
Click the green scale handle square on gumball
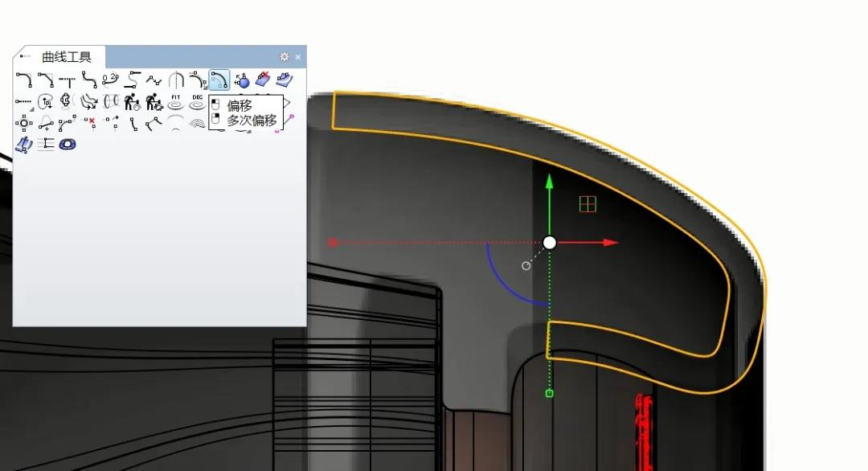(549, 394)
